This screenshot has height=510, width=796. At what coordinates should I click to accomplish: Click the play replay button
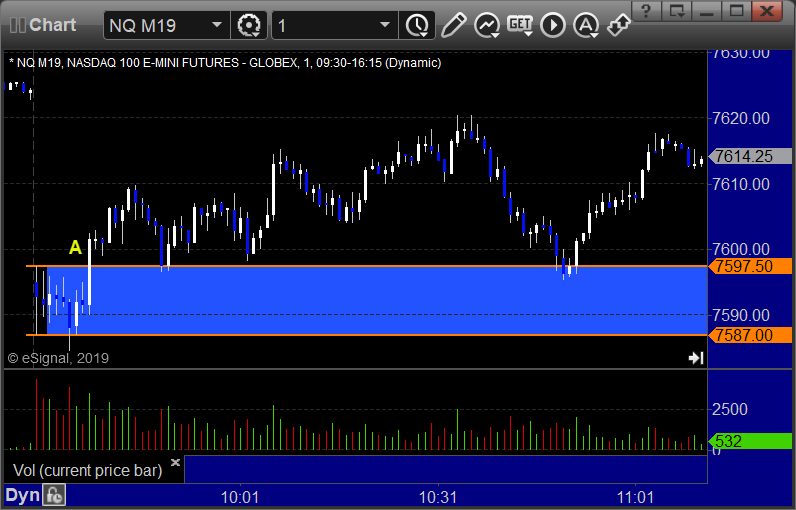[553, 25]
